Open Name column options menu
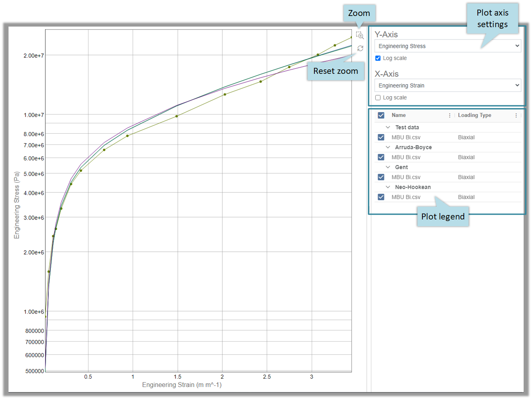 click(x=450, y=115)
